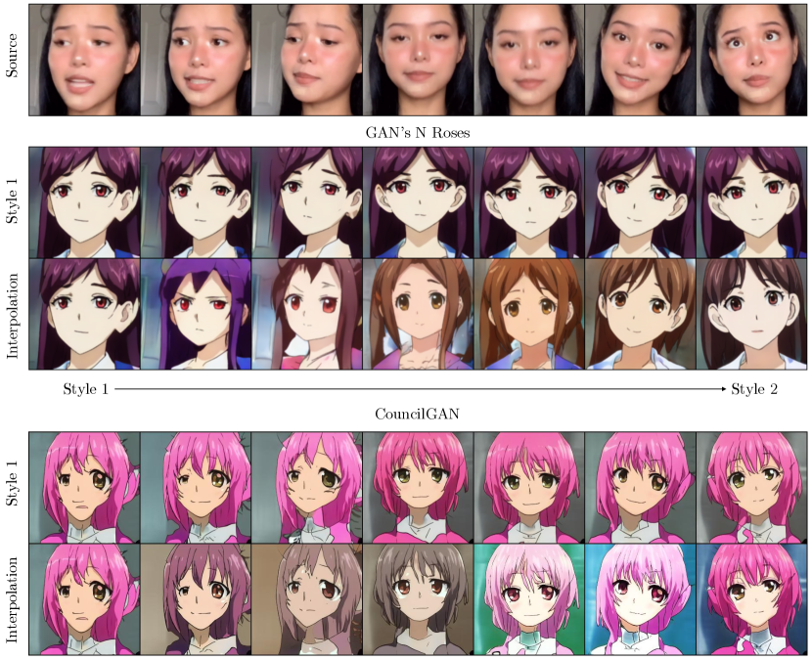Open the last Source face with wide eyes

click(x=751, y=60)
